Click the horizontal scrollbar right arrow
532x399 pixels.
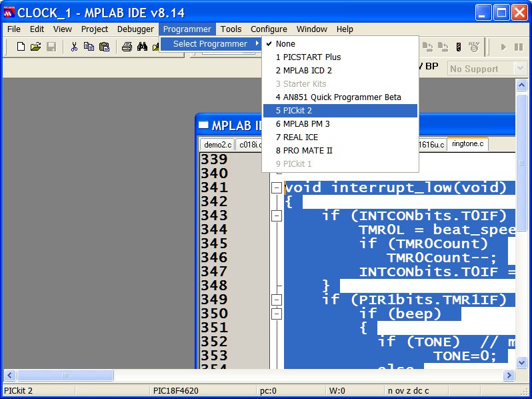509,375
